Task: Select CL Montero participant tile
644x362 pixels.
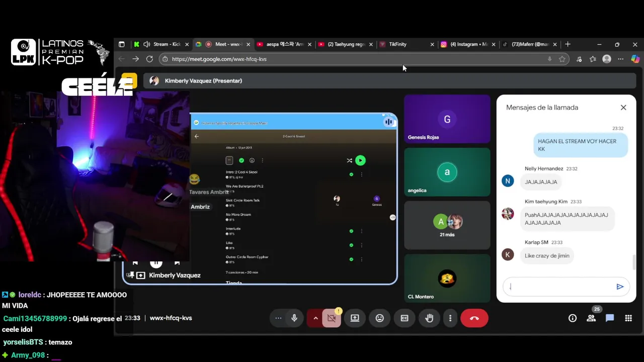Action: point(447,278)
